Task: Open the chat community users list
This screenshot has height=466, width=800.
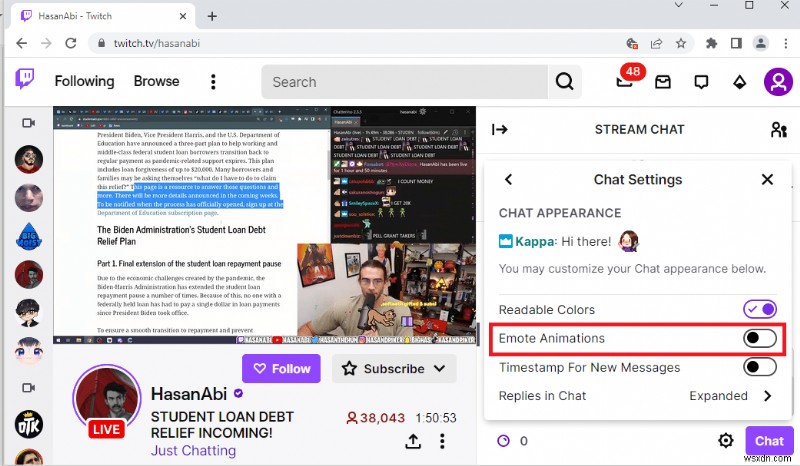Action: (x=778, y=130)
